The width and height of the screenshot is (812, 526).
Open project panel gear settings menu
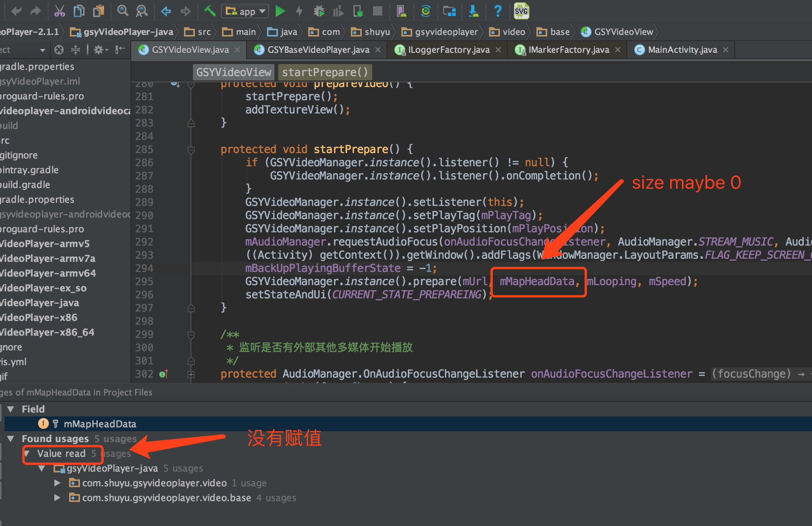[x=101, y=50]
